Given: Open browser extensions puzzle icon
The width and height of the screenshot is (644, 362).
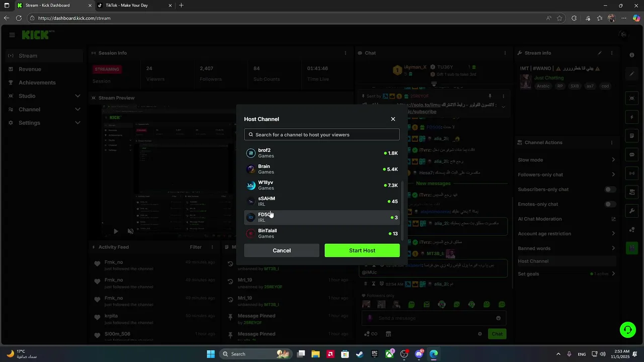Looking at the screenshot, I should [574, 18].
